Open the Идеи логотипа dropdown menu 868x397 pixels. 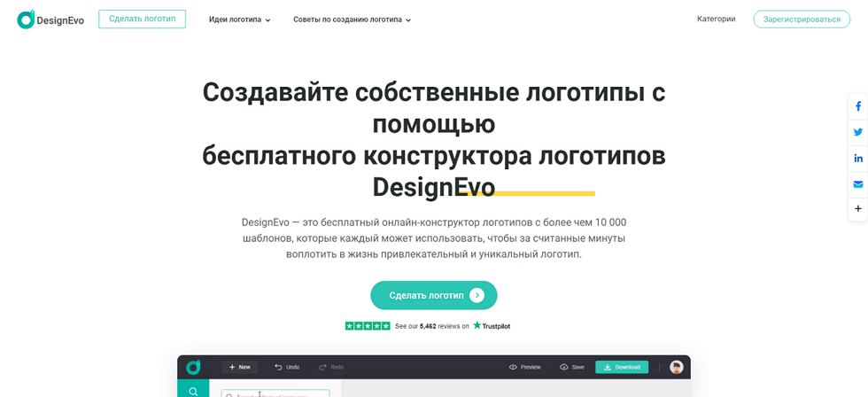[x=239, y=19]
